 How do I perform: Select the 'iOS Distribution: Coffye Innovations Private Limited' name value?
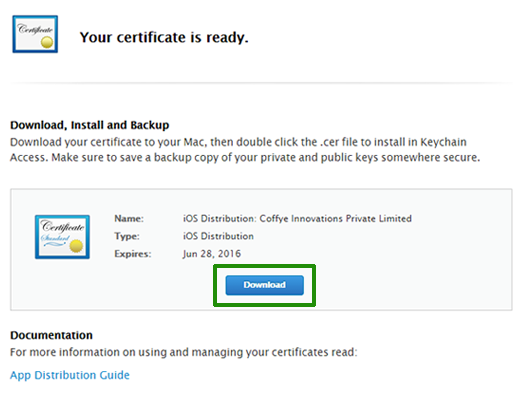click(297, 219)
